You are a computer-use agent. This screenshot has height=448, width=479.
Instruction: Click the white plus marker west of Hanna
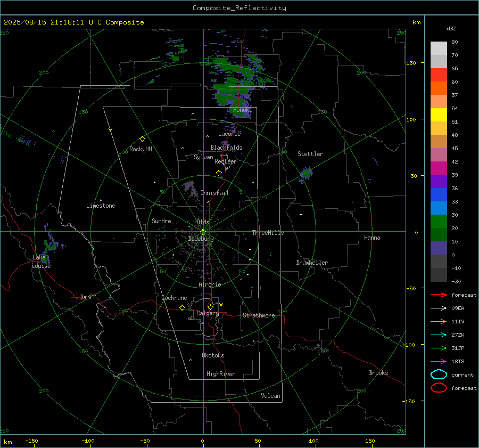[301, 214]
